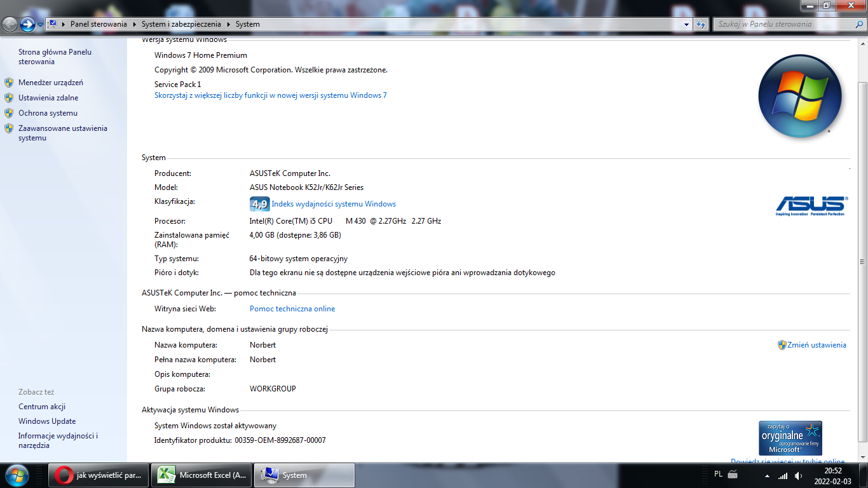868x488 pixels.
Task: Open the breadcrumb arrow before Panel sterowania
Action: [x=63, y=24]
